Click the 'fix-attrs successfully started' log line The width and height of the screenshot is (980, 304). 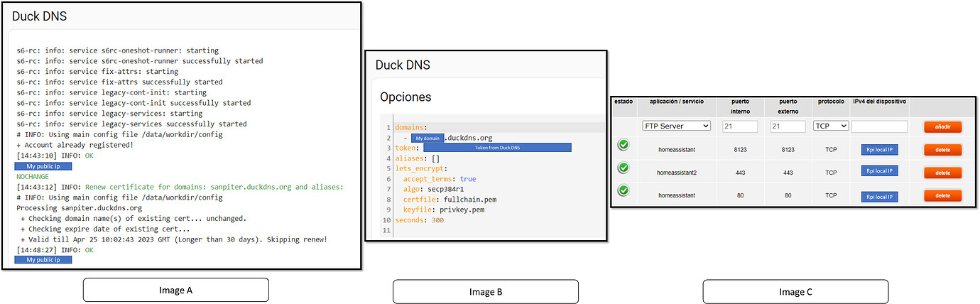click(119, 82)
